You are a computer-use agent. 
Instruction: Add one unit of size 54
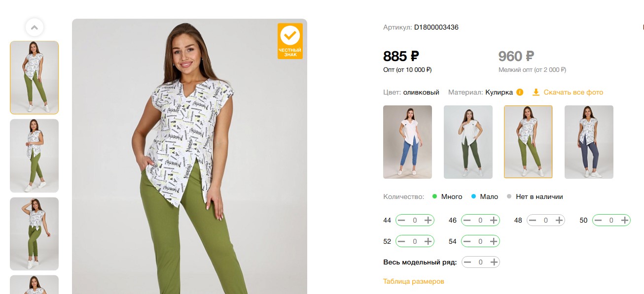click(494, 241)
